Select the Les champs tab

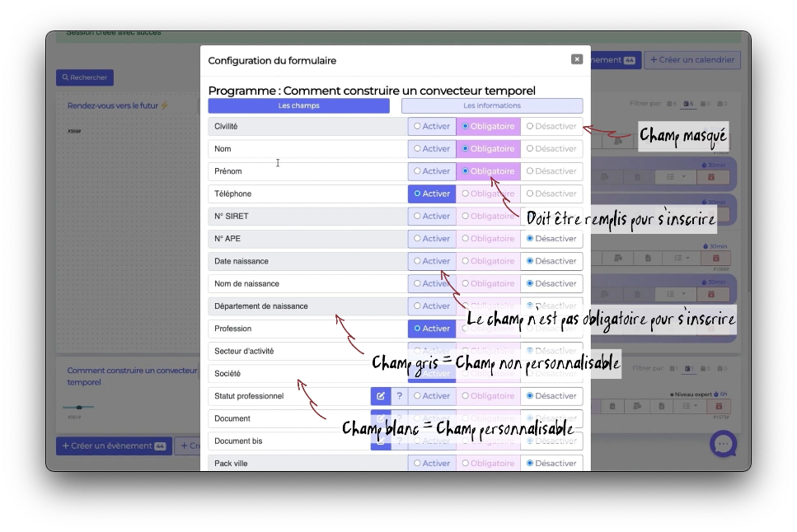298,106
